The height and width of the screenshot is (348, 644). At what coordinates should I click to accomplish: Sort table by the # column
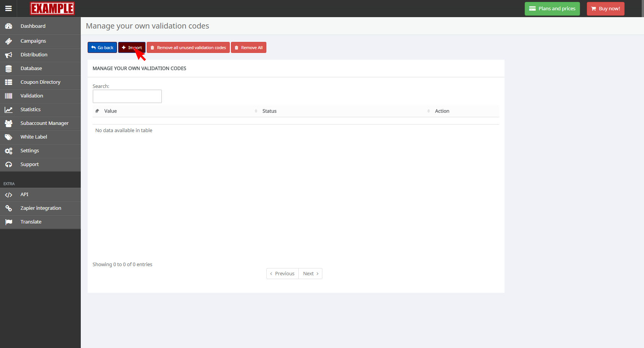tap(97, 111)
